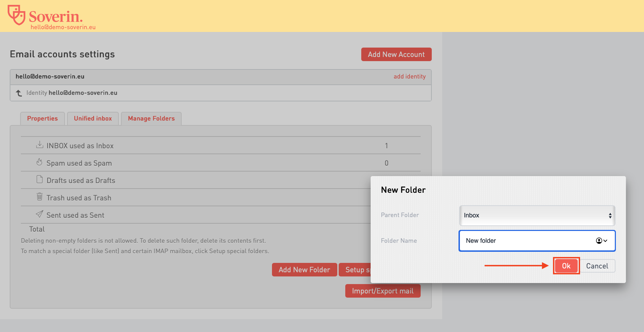Click the paper plane icon beside Sent

[x=40, y=214]
